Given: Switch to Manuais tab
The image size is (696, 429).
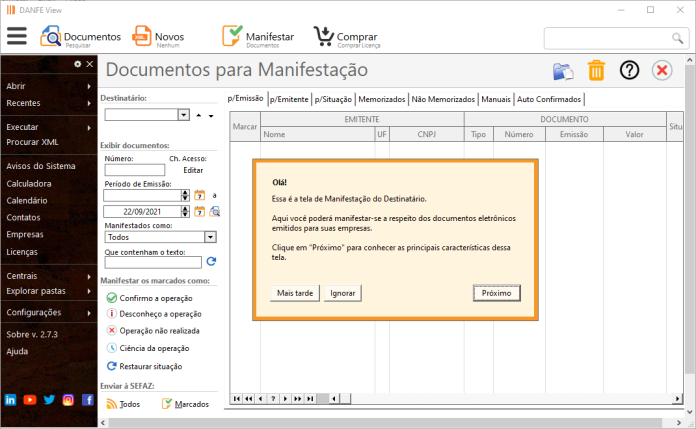Looking at the screenshot, I should click(x=496, y=99).
